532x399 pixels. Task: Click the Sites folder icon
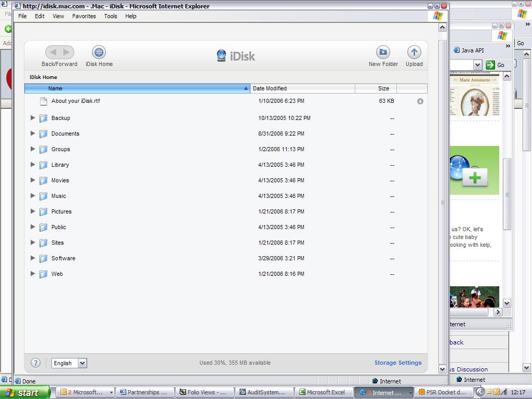43,243
